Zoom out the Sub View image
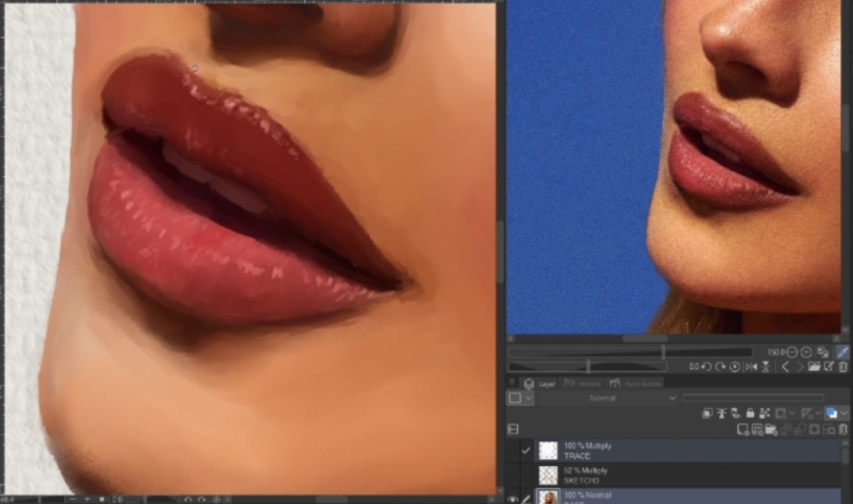The height and width of the screenshot is (504, 853). coord(792,352)
